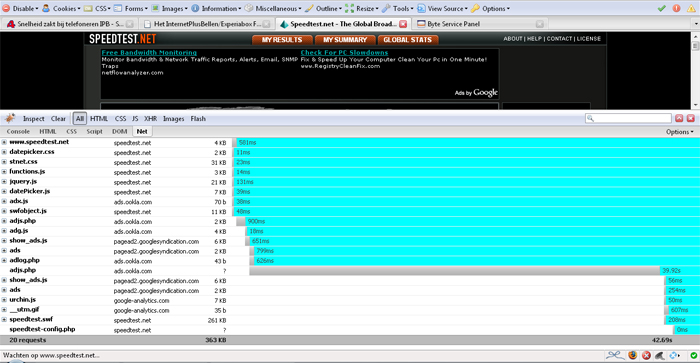Click the Firebug red minimize panel icon
The image size is (700, 363).
click(x=679, y=118)
